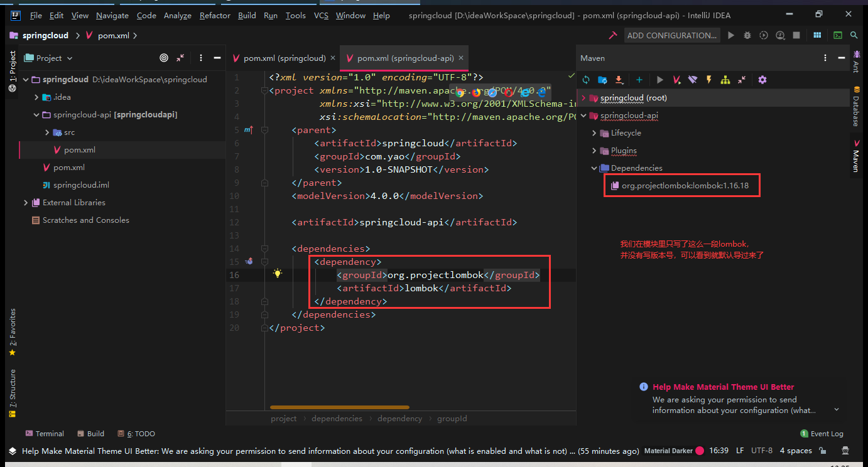This screenshot has height=467, width=868.
Task: Change the UTF-8 file encoding
Action: pyautogui.click(x=762, y=451)
